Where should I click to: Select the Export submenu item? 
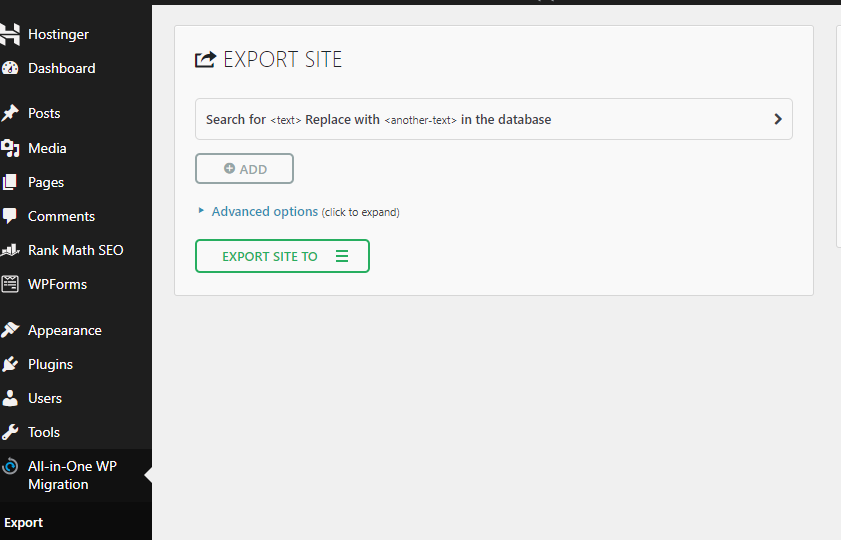click(x=24, y=523)
